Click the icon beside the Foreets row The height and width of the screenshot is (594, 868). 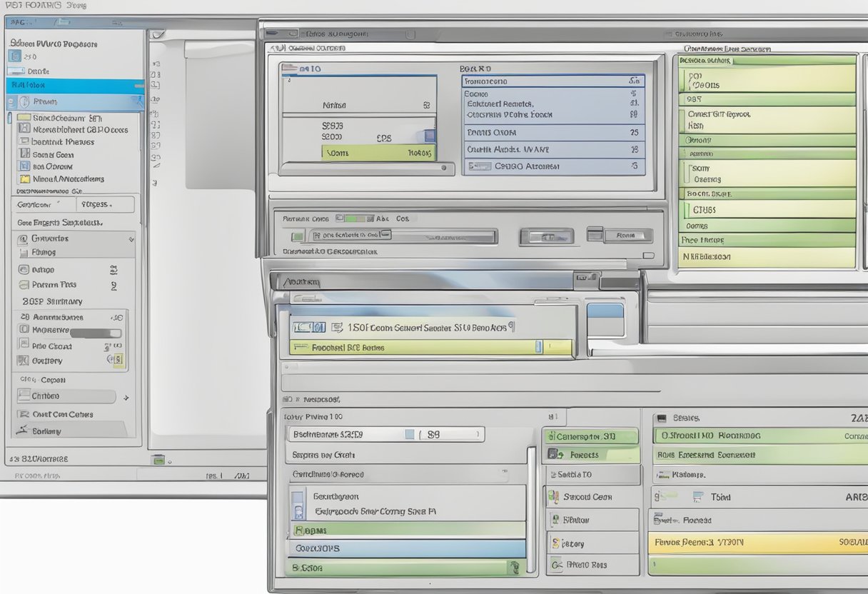tap(553, 454)
